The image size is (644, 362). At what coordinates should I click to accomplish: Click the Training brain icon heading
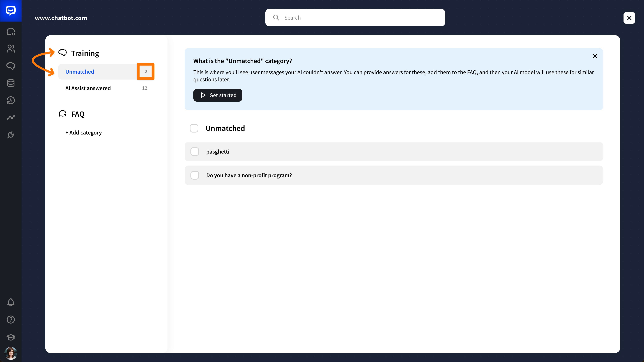pos(63,53)
